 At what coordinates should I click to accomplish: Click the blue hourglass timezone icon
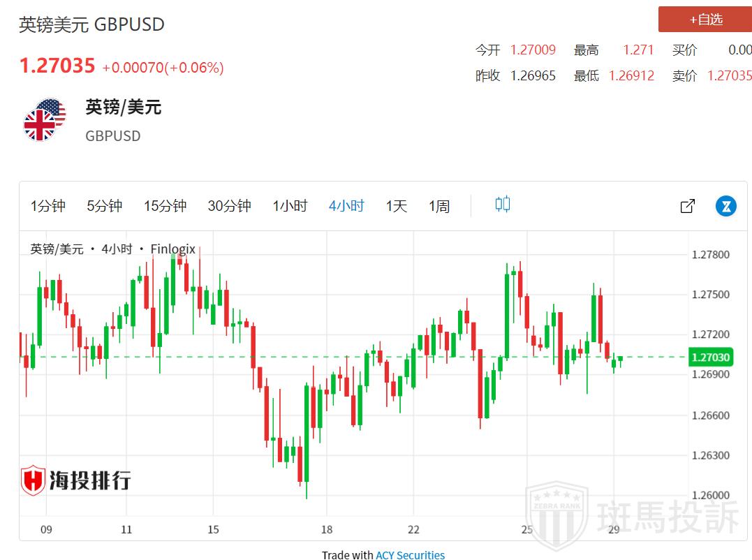[725, 206]
